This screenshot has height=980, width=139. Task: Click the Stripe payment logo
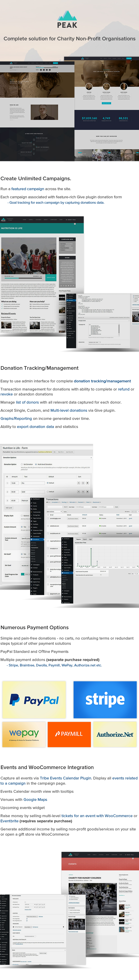pos(105,699)
